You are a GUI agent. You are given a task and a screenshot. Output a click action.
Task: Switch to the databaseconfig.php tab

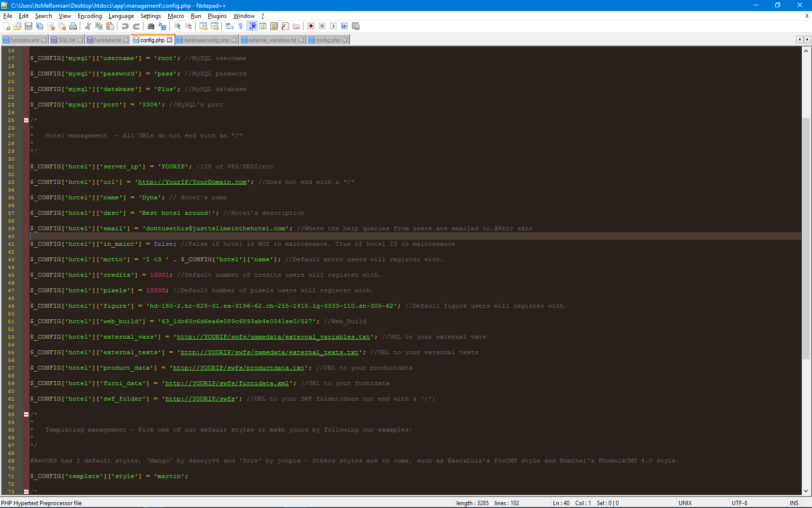pos(206,40)
